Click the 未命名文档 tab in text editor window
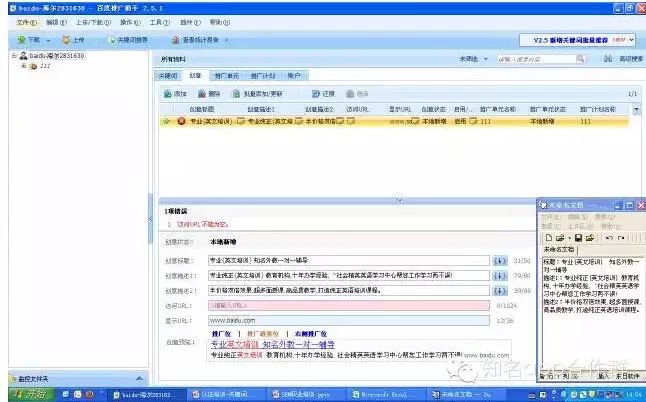Screen dimensions: 646x402 tap(559, 250)
